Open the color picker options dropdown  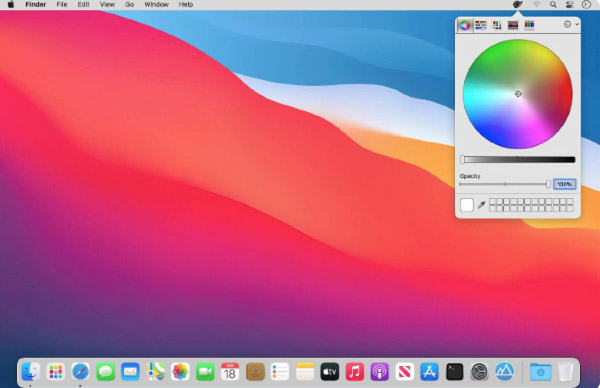(x=571, y=24)
